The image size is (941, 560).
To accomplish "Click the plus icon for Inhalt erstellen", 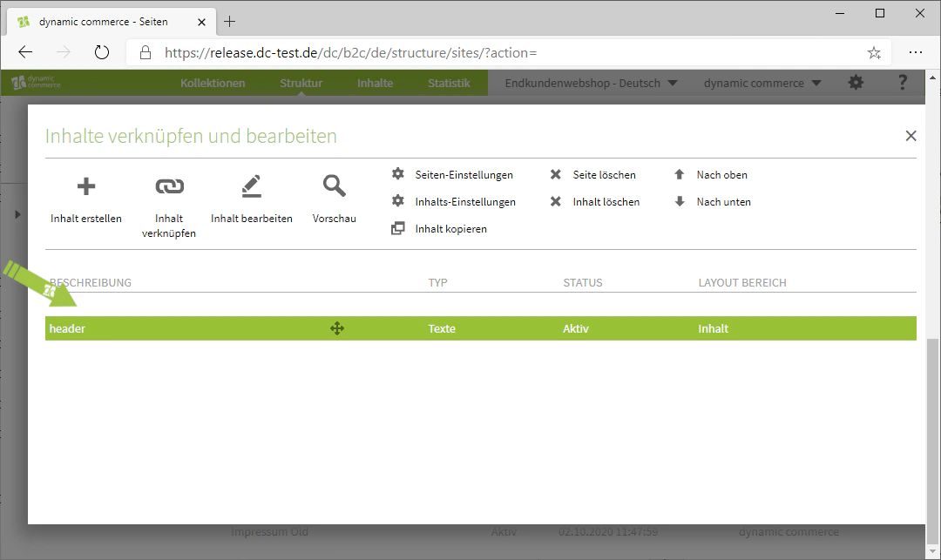I will click(x=85, y=186).
